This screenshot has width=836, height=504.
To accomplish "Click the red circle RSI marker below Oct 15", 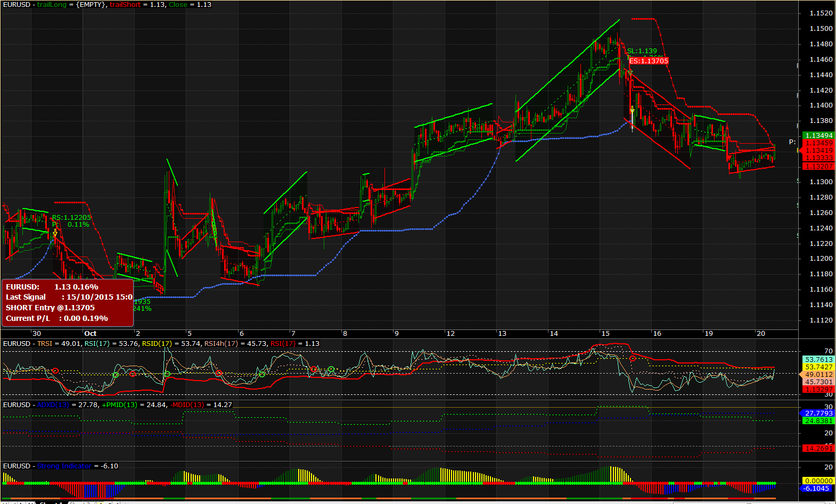I will click(x=633, y=359).
